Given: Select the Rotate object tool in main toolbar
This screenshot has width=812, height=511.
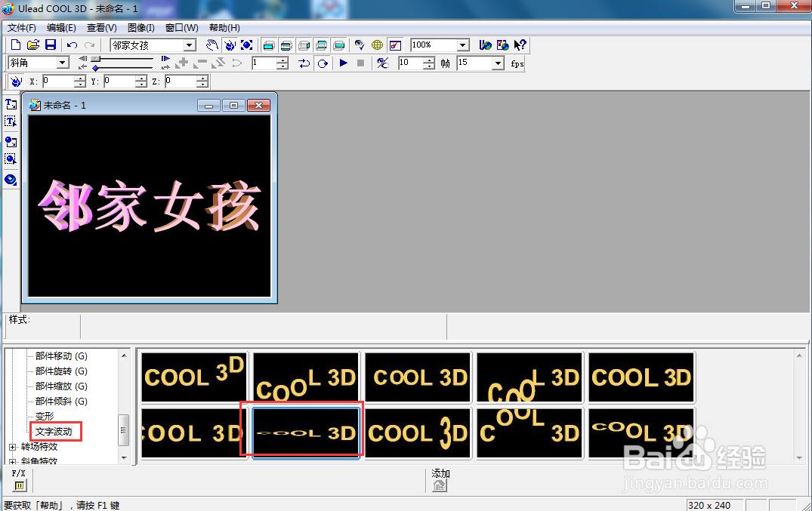Looking at the screenshot, I should coord(230,45).
